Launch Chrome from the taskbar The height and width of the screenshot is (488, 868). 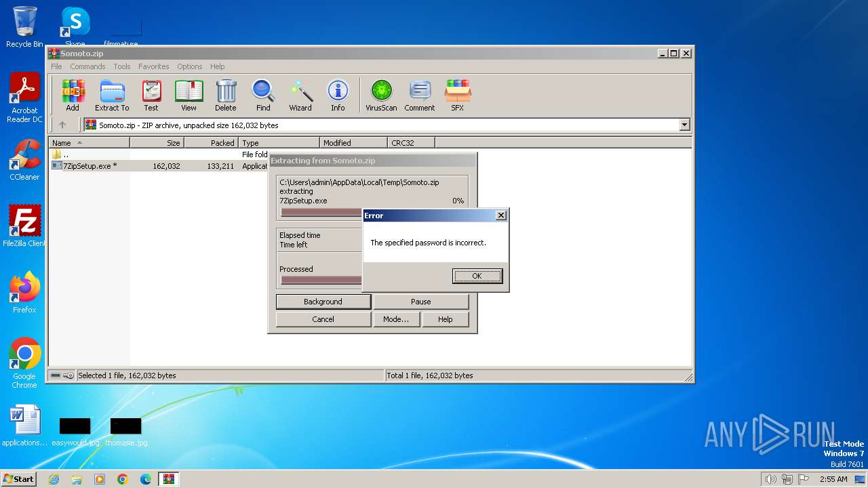click(123, 479)
